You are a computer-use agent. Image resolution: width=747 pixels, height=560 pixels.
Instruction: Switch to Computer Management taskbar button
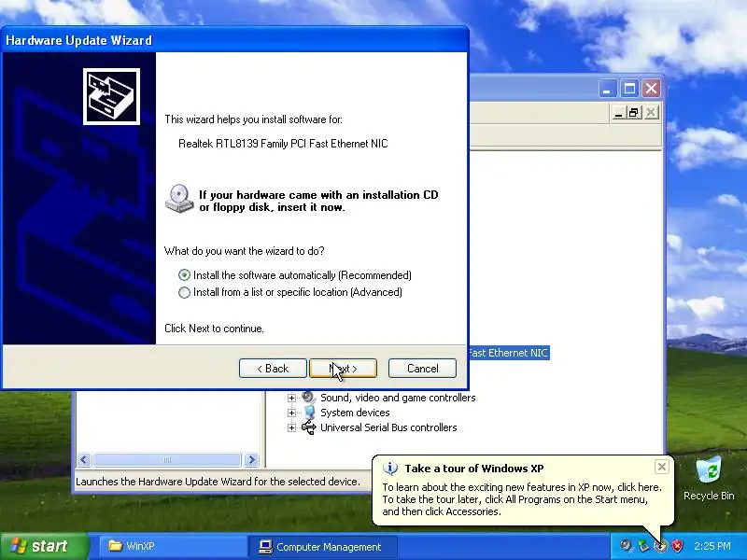click(322, 547)
